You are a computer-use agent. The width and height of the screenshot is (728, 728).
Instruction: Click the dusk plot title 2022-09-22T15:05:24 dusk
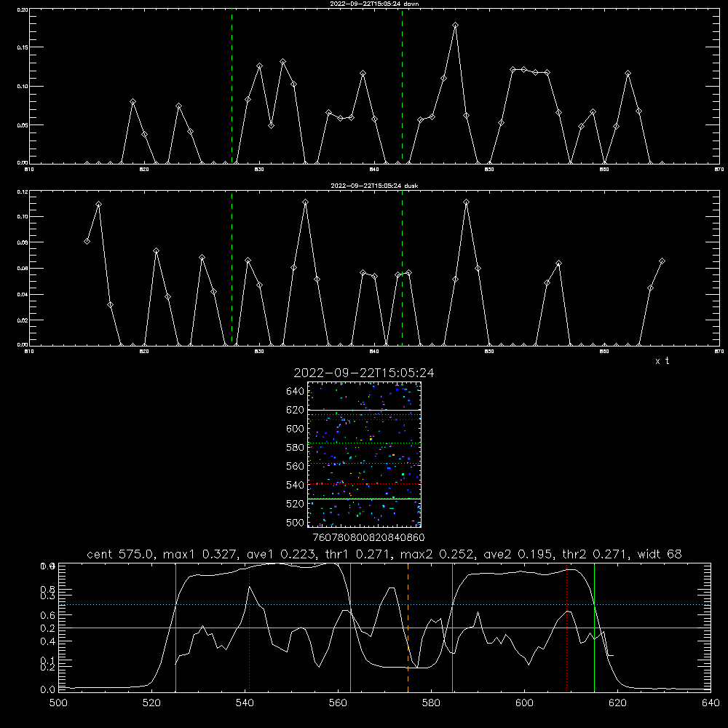pos(374,186)
